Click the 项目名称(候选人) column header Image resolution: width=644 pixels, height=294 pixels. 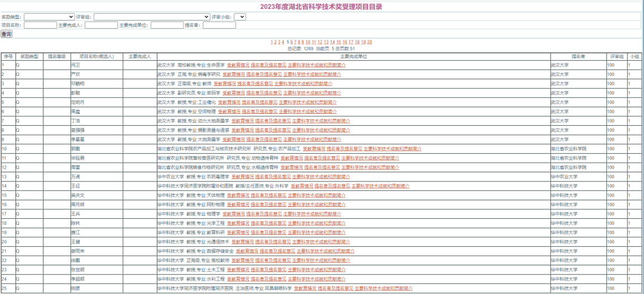tap(96, 56)
